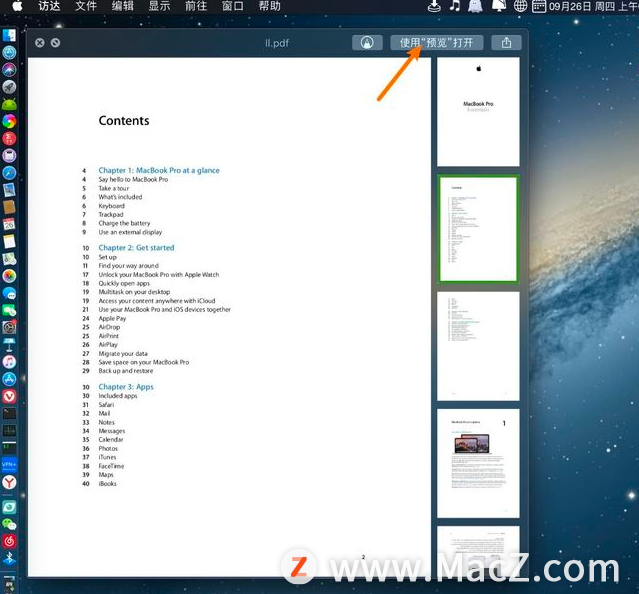Select the MacBook Pro cover page thumbnail
Viewport: 639px width, 594px height.
point(478,112)
